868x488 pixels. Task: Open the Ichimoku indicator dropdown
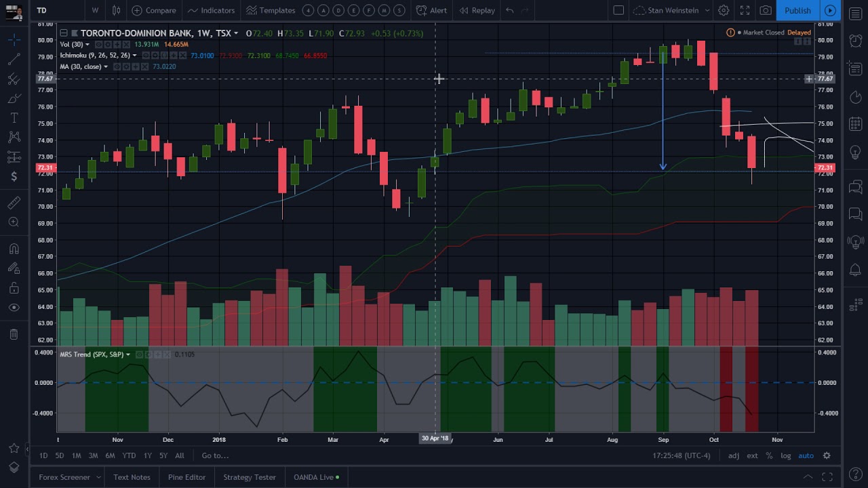pos(135,56)
